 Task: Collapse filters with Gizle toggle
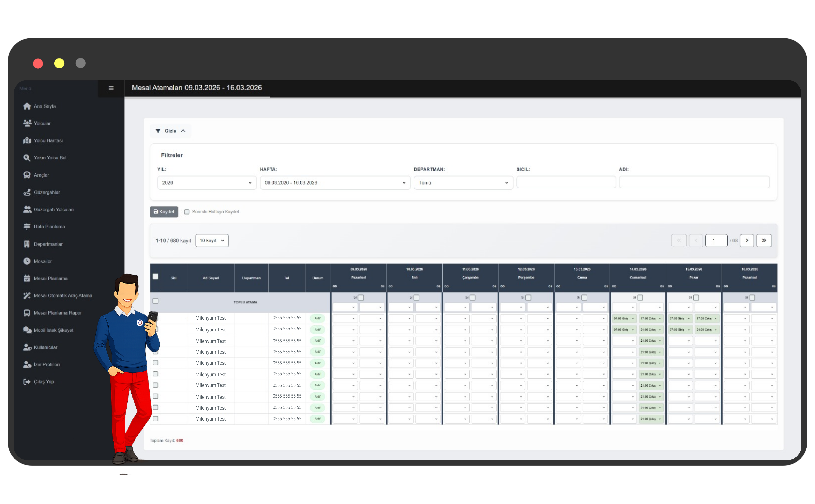pyautogui.click(x=171, y=131)
